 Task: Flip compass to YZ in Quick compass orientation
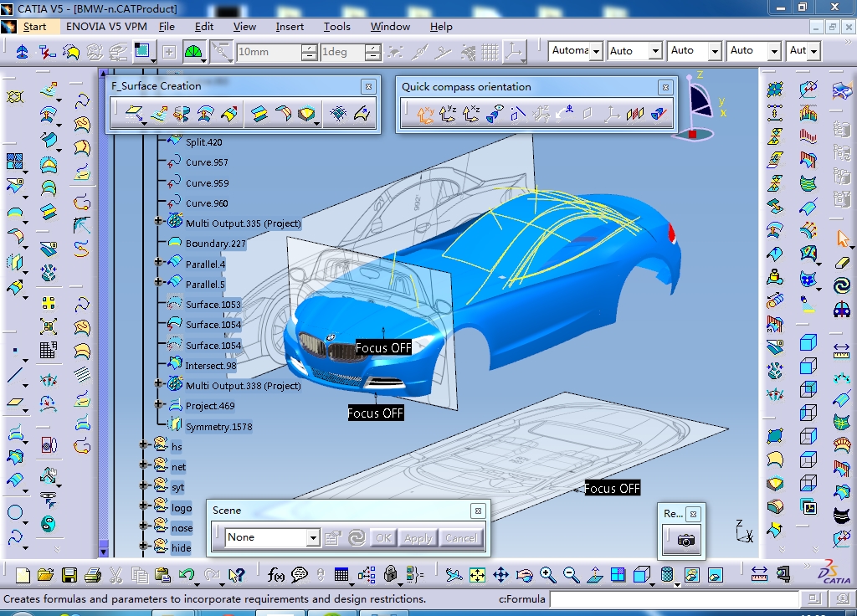point(448,114)
